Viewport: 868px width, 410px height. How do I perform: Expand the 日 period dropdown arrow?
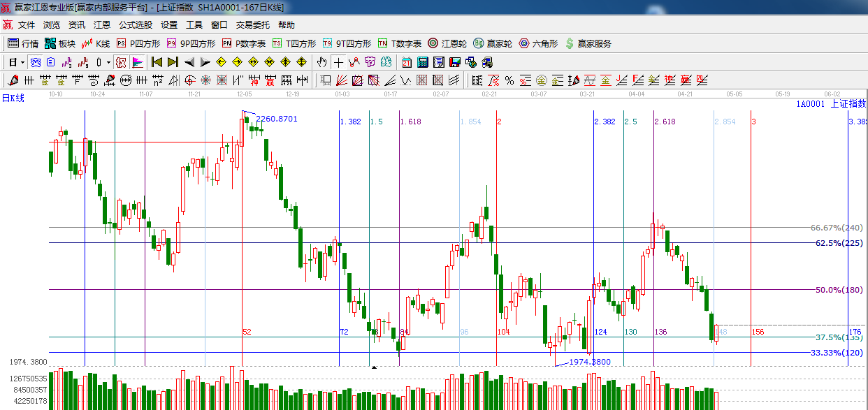pyautogui.click(x=23, y=62)
